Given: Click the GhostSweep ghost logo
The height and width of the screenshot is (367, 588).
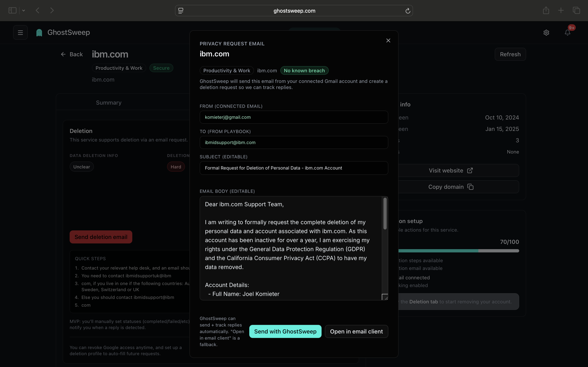Looking at the screenshot, I should click(x=39, y=33).
